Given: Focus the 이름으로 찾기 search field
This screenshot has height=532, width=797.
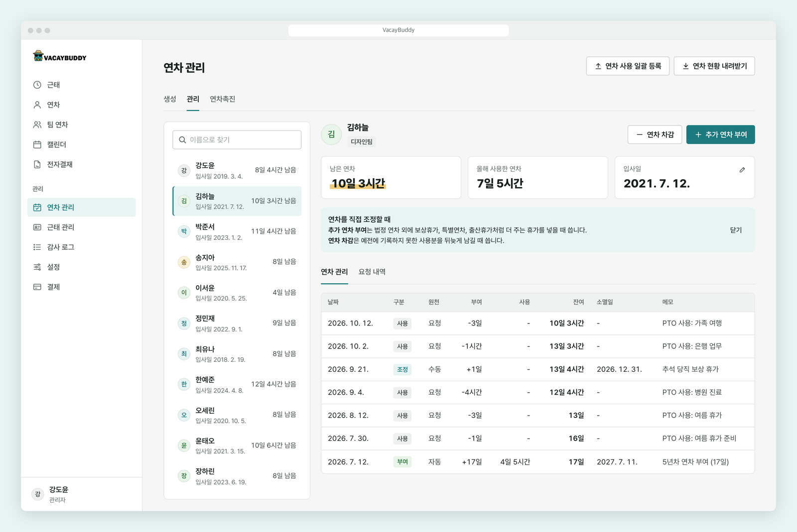Looking at the screenshot, I should (237, 140).
